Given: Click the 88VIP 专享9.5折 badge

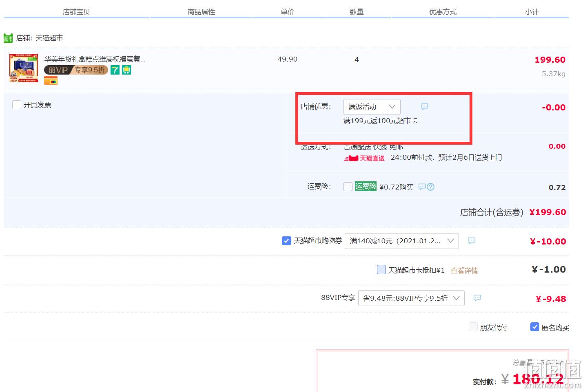Looking at the screenshot, I should coord(76,70).
